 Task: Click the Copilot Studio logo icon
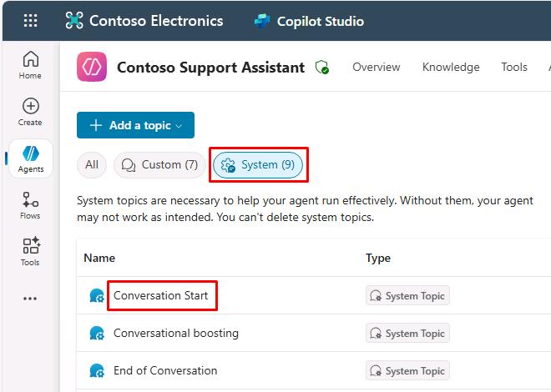click(263, 21)
